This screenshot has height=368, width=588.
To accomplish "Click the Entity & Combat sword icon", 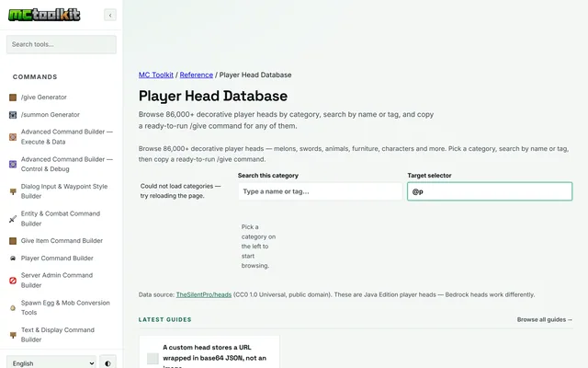I will click(13, 219).
